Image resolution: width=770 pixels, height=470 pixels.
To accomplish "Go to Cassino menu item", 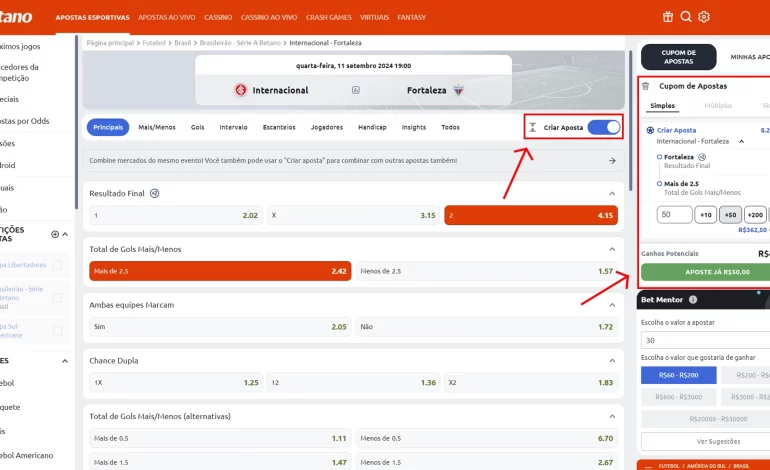I will 218,18.
